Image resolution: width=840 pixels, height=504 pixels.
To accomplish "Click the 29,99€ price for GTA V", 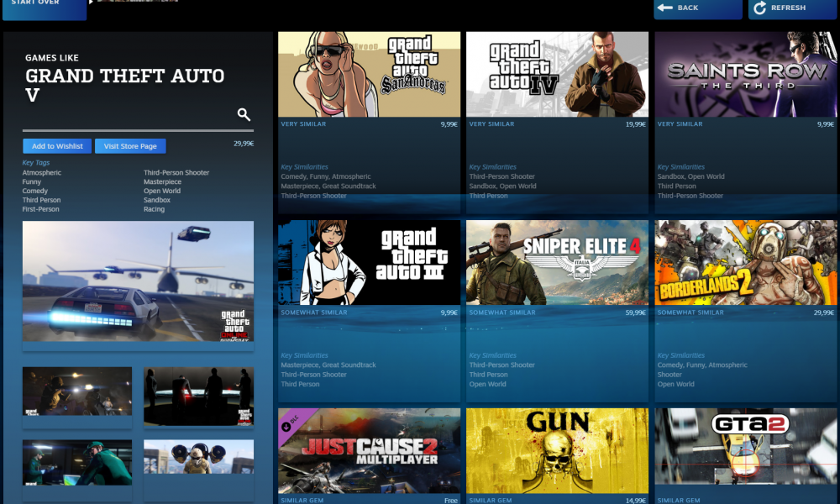I will (244, 144).
